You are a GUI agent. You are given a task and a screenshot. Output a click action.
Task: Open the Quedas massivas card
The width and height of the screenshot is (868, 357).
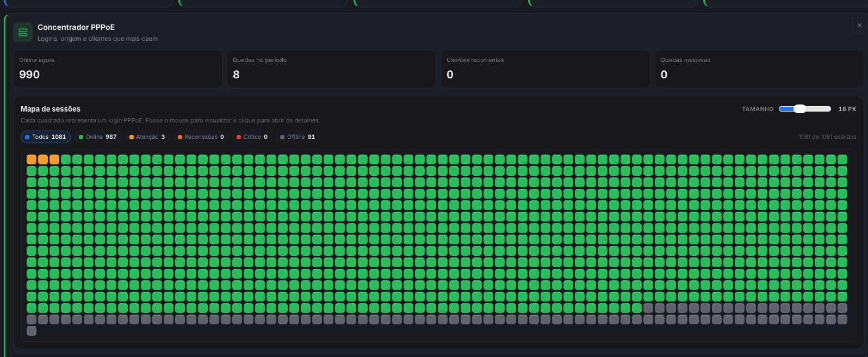(759, 69)
